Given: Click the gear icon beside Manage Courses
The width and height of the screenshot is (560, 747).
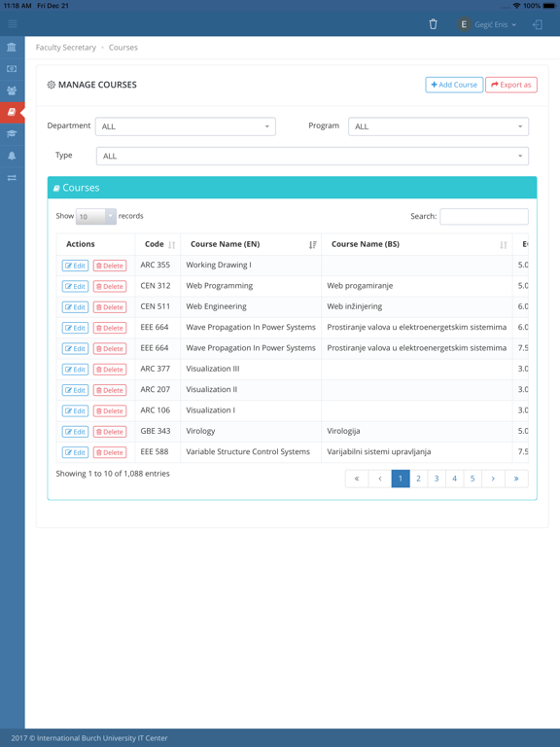Looking at the screenshot, I should coord(51,85).
